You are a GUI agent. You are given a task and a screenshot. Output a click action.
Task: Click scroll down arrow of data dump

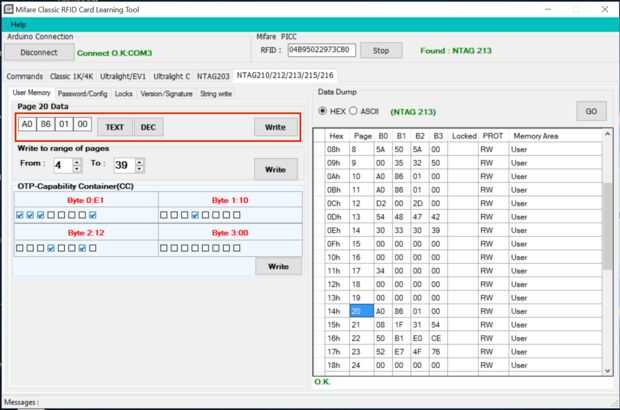coord(607,371)
